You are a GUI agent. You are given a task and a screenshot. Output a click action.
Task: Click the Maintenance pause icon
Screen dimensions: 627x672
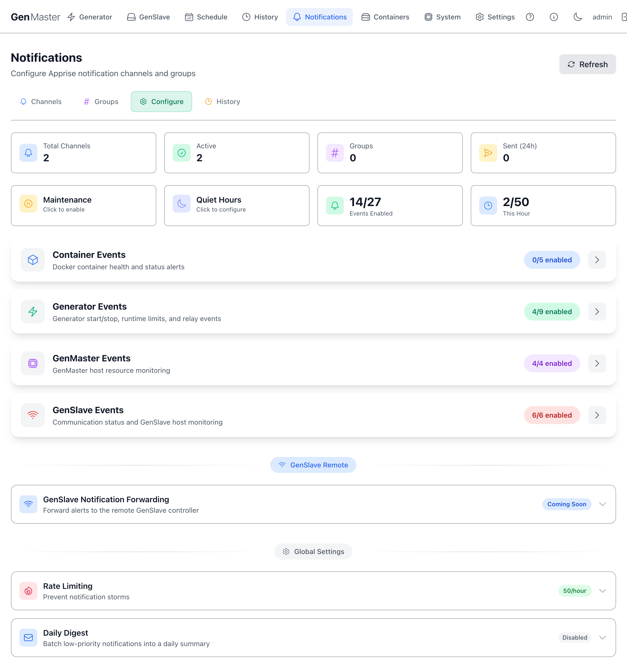click(x=28, y=204)
